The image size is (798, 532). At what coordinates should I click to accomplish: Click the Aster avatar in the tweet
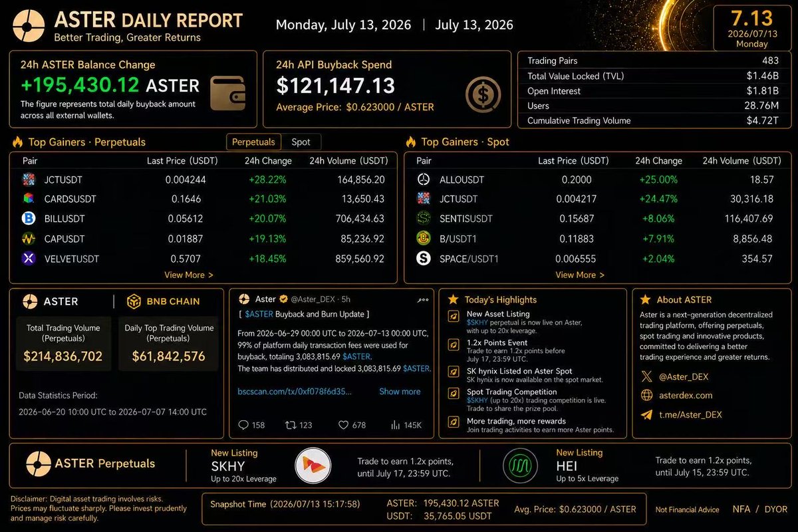click(x=243, y=299)
